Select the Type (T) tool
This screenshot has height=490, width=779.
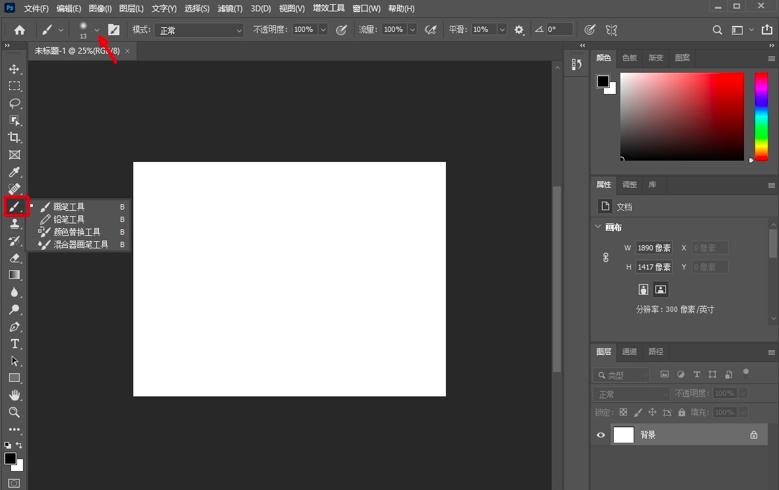(14, 343)
